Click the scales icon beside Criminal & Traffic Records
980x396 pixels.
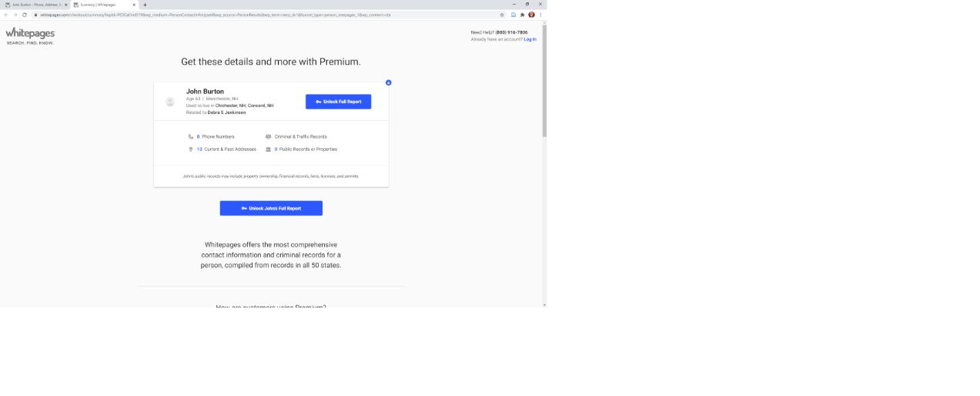tap(268, 136)
